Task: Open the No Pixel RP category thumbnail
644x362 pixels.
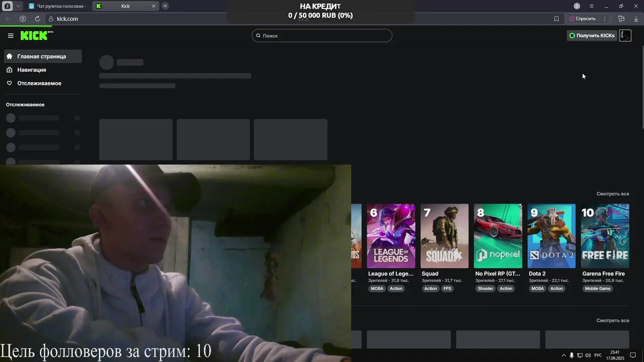Action: click(x=498, y=236)
